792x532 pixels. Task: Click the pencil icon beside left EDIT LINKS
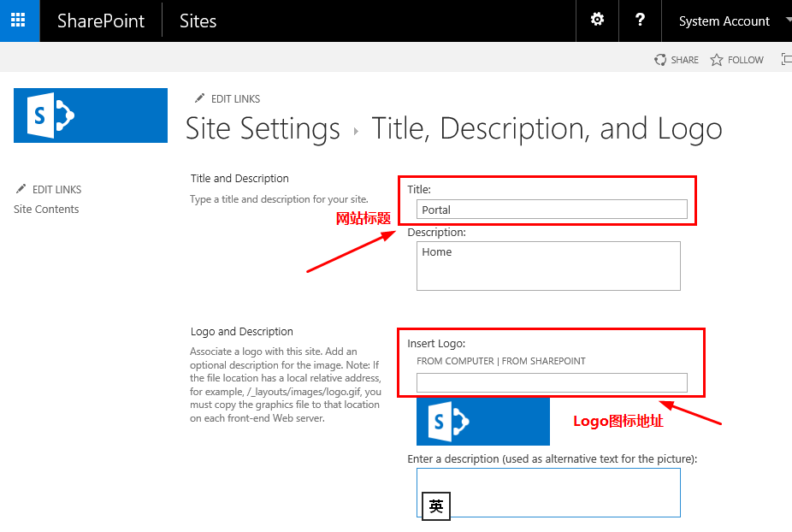tap(21, 188)
